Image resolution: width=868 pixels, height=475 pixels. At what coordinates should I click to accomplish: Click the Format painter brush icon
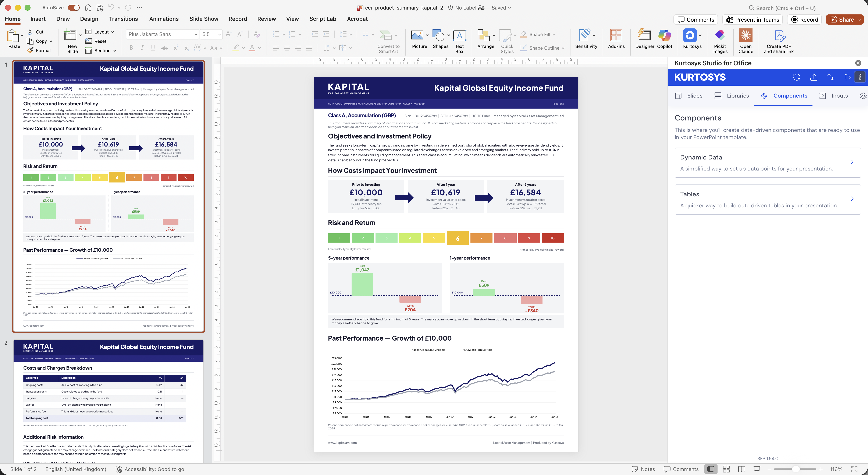pyautogui.click(x=30, y=50)
